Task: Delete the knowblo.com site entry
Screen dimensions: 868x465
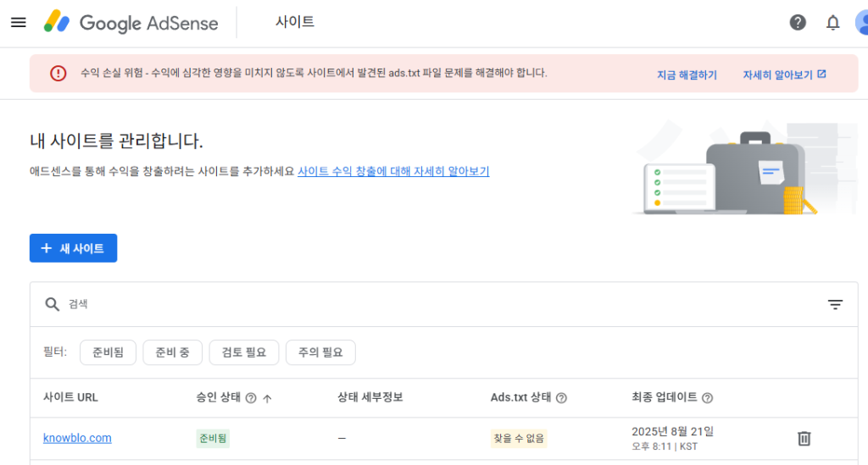Action: [804, 439]
